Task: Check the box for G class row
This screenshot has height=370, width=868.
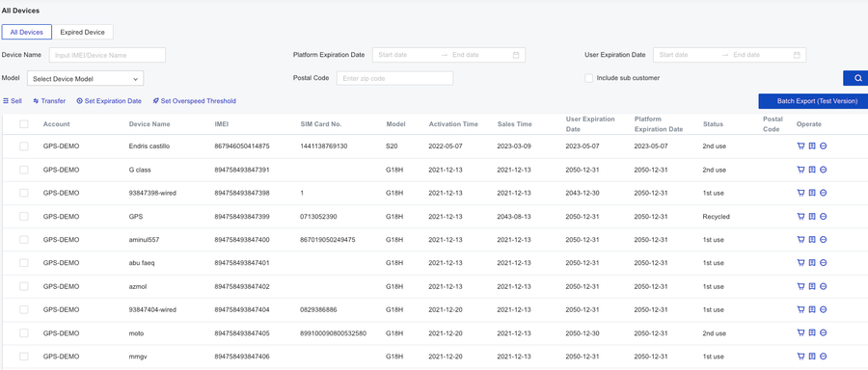Action: click(x=24, y=170)
